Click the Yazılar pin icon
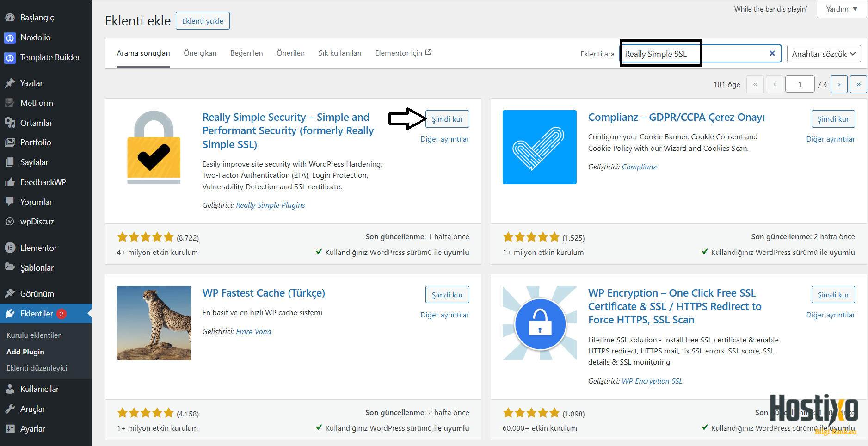 [x=10, y=83]
